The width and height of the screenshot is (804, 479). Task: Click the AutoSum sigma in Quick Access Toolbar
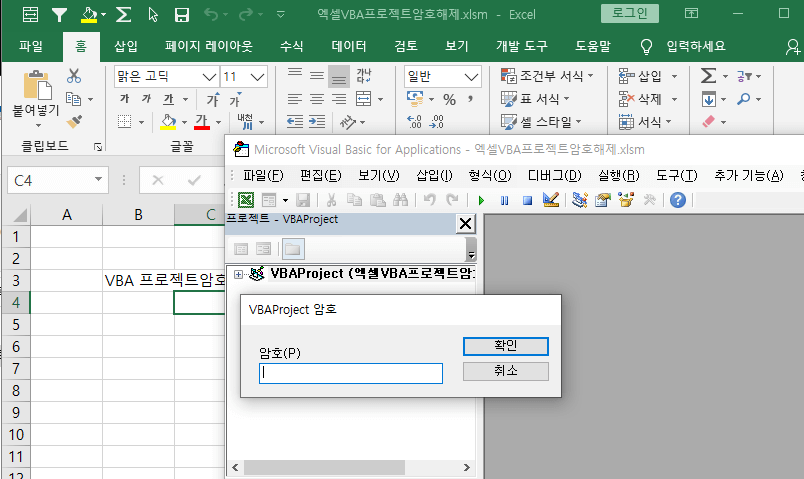123,14
